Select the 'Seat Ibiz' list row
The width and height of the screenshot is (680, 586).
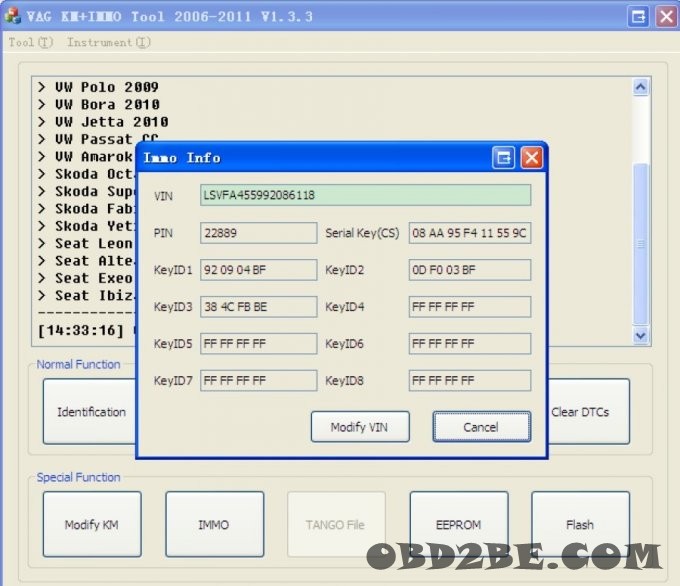pyautogui.click(x=86, y=295)
